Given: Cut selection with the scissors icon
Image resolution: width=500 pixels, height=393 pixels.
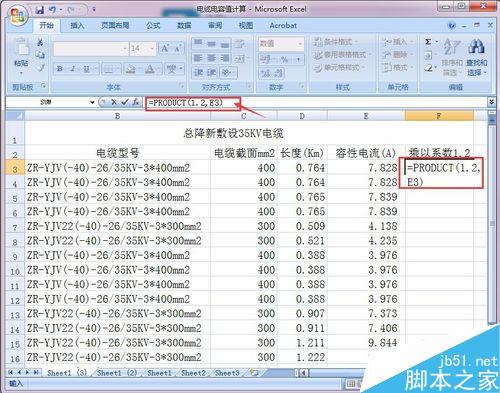Looking at the screenshot, I should (x=40, y=42).
